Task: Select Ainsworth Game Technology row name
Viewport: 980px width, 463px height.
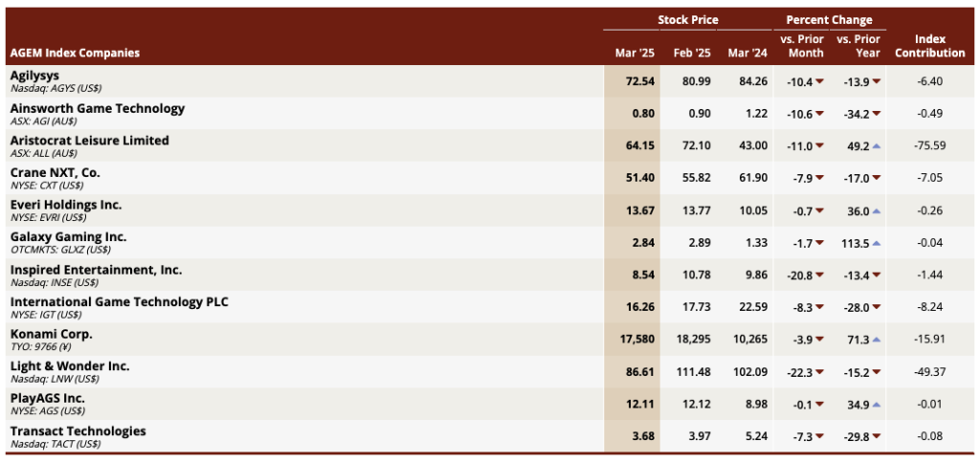Action: [98, 108]
